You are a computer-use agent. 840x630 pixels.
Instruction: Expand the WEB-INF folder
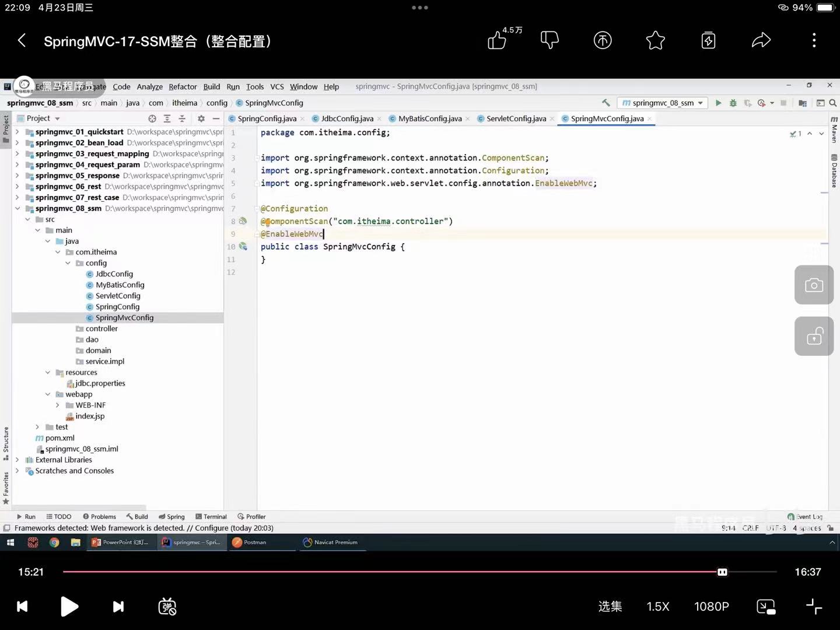pos(58,405)
